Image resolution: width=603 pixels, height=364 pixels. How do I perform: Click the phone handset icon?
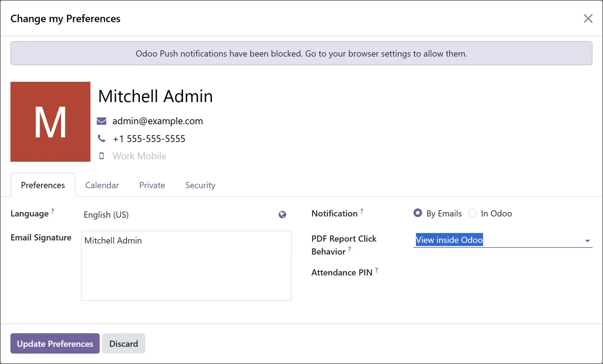pos(101,139)
